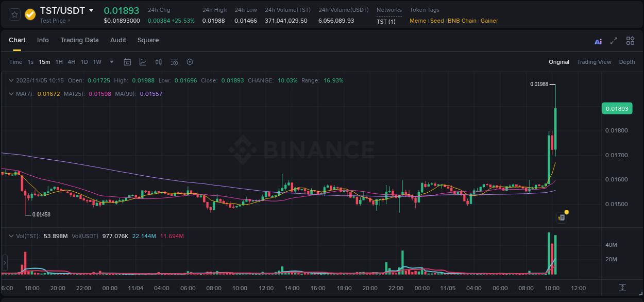Click the BNB Chain tag link
Screen dimensions: 644x302
463,21
